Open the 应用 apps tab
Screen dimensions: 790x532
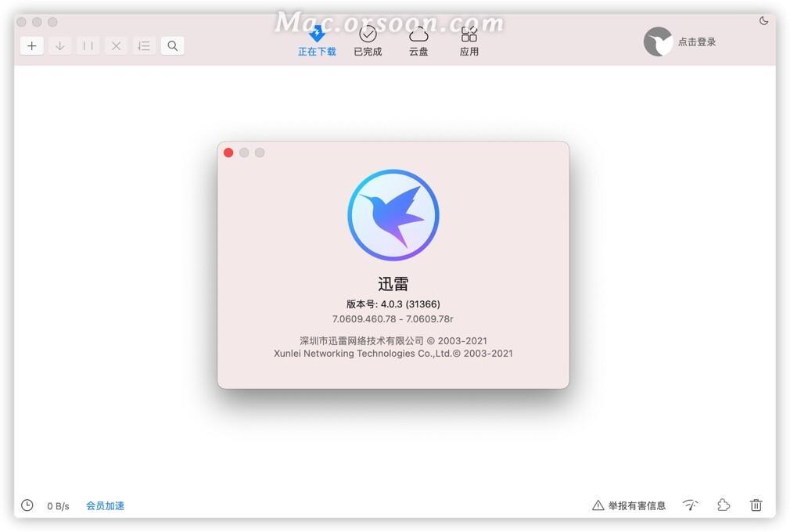(469, 41)
